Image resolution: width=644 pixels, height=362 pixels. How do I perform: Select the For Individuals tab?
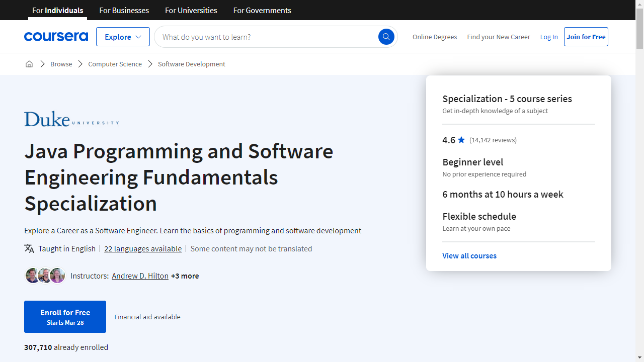tap(57, 10)
